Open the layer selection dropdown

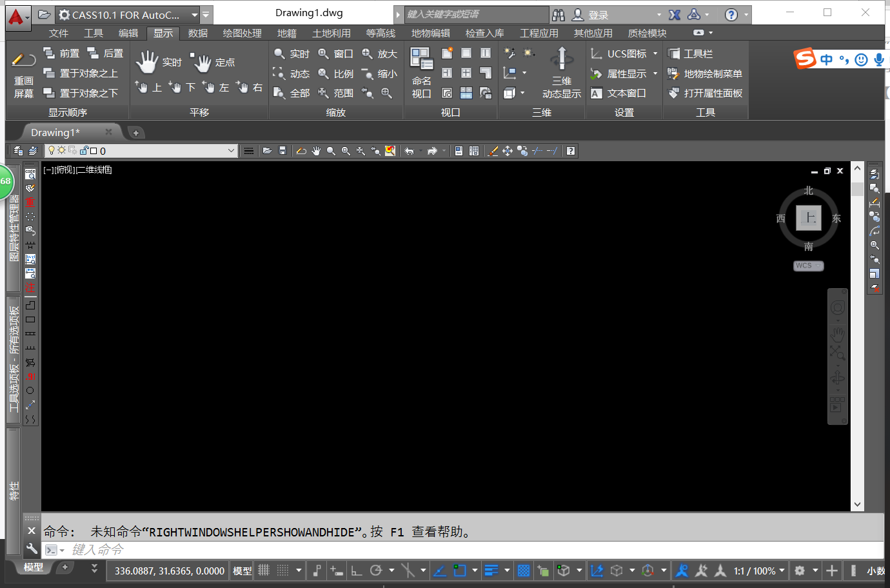(x=232, y=151)
